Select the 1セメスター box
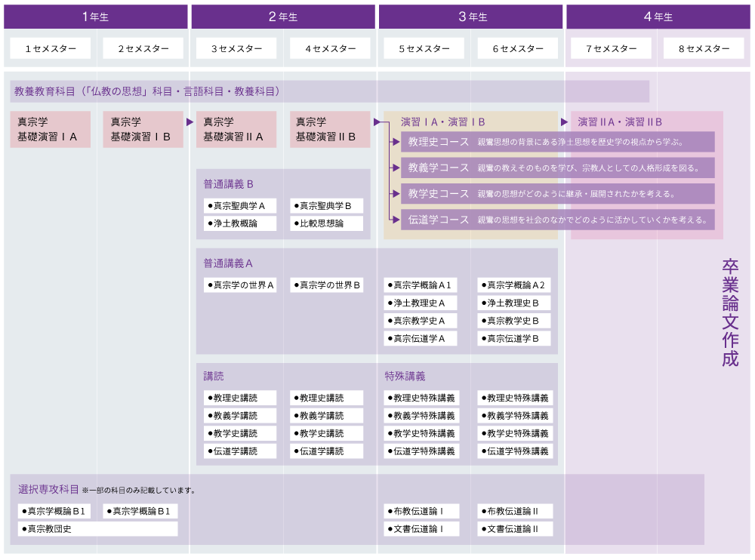Screen dimensions: 755x560 click(51, 48)
